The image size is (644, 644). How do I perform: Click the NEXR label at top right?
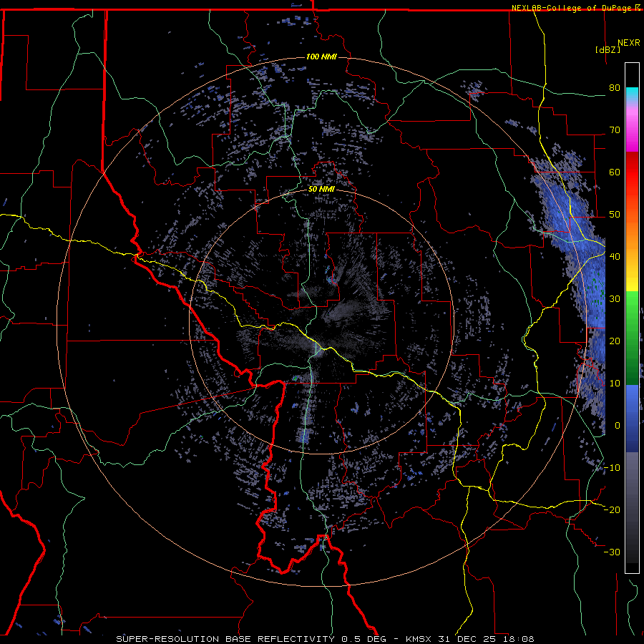[x=629, y=43]
